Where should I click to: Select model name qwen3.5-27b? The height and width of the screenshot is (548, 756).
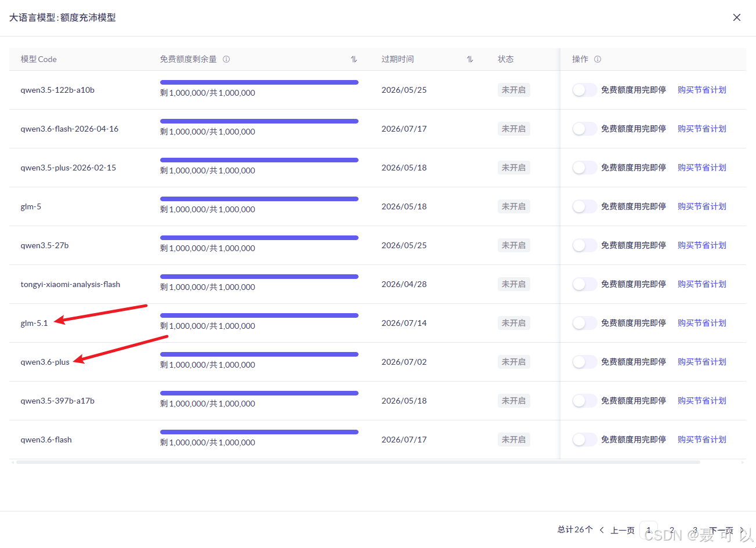click(45, 245)
